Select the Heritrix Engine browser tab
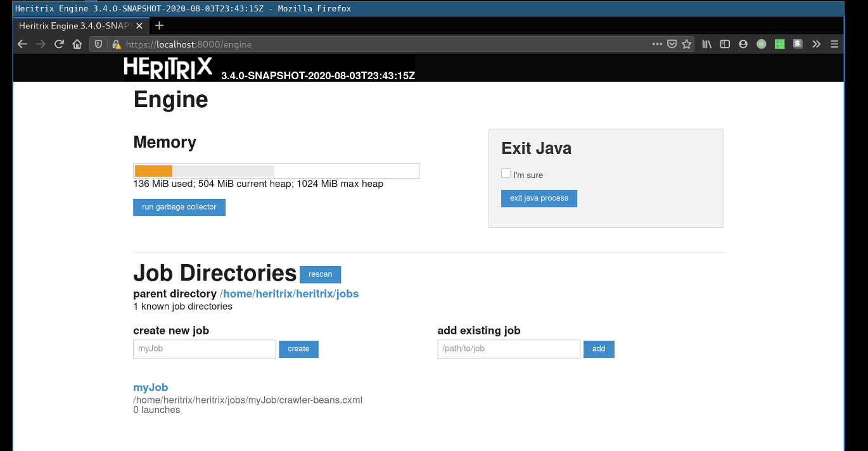 point(75,26)
